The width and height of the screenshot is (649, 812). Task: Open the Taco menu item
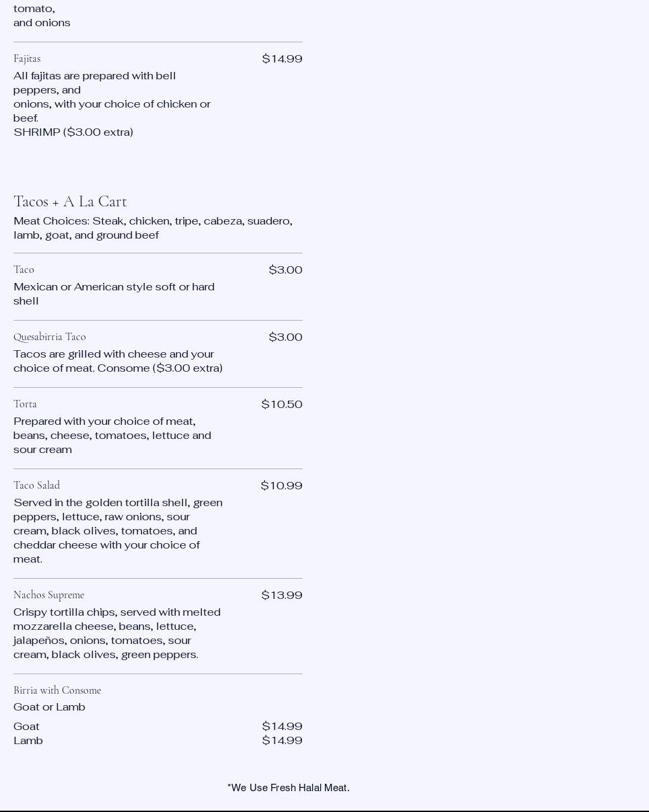pyautogui.click(x=24, y=270)
